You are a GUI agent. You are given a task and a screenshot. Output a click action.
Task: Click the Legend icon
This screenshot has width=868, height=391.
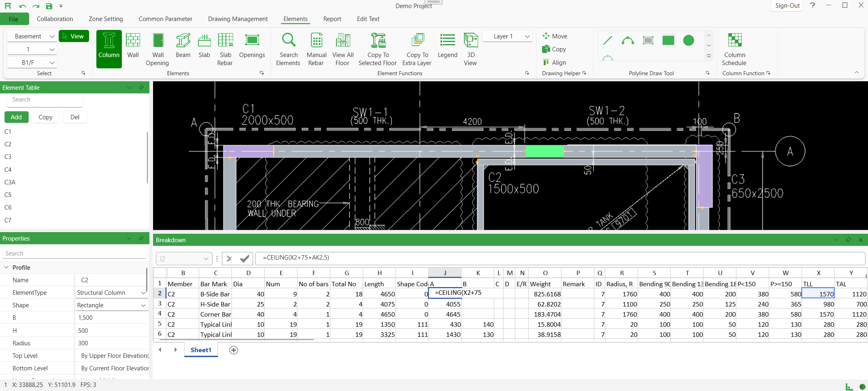447,40
